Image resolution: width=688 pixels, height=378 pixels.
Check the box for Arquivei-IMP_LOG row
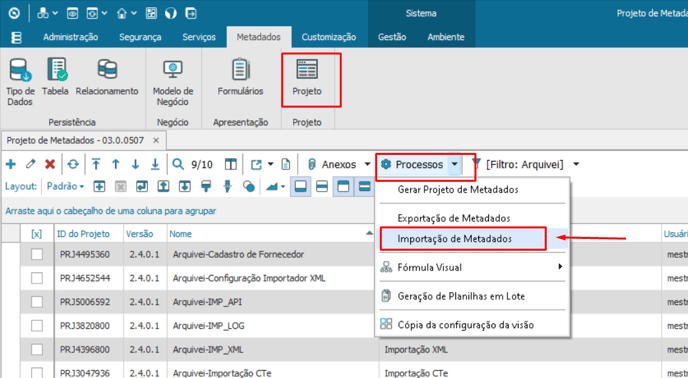coord(37,325)
